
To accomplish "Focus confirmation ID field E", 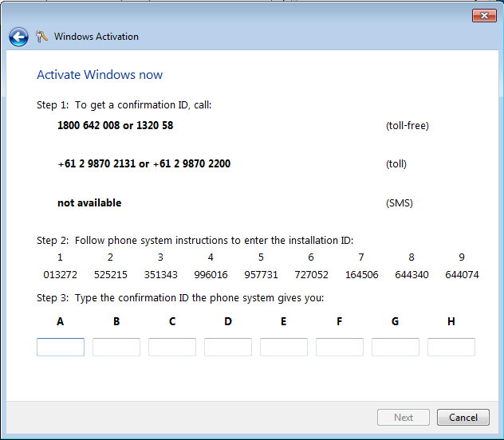I will pos(284,347).
